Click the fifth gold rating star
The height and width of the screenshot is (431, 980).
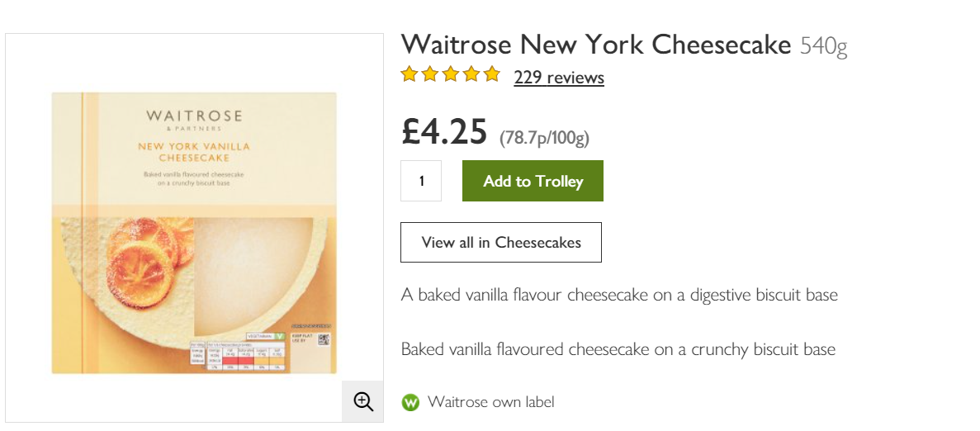(x=492, y=74)
